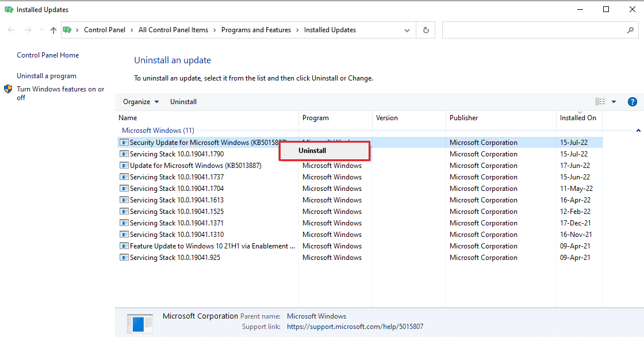Click the 17-Jun-22 installed date
644x337 pixels.
click(x=575, y=166)
